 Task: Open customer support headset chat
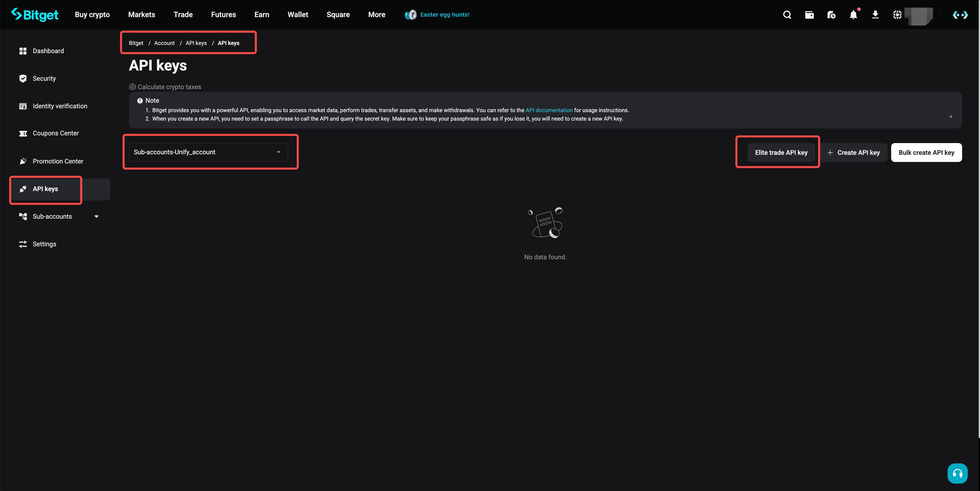click(x=957, y=473)
